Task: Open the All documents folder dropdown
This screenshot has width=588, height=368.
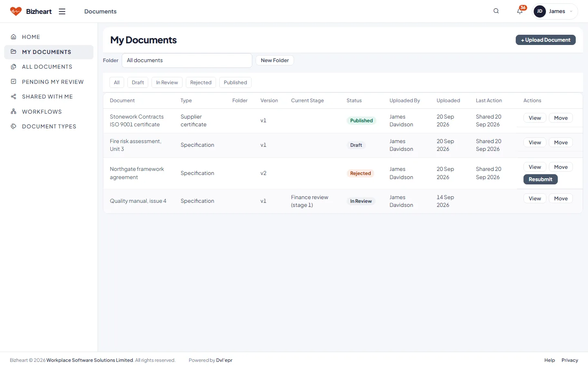Action: 187,61
